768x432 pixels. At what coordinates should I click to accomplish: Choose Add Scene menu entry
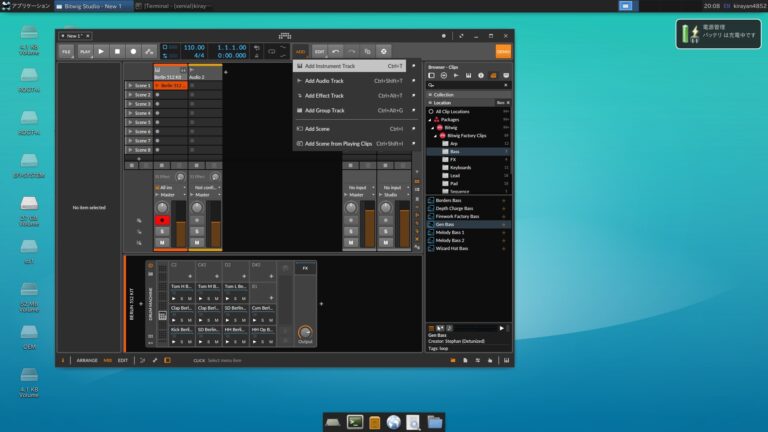[350, 129]
